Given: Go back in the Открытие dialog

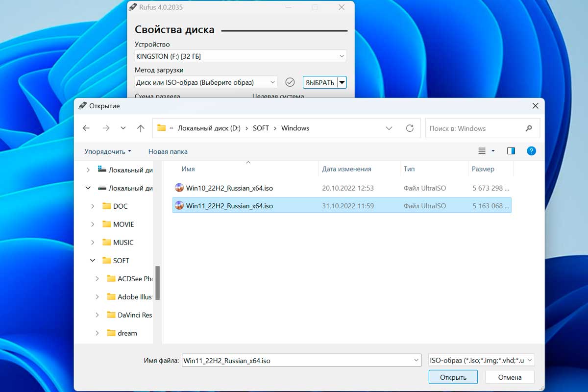Looking at the screenshot, I should 86,128.
